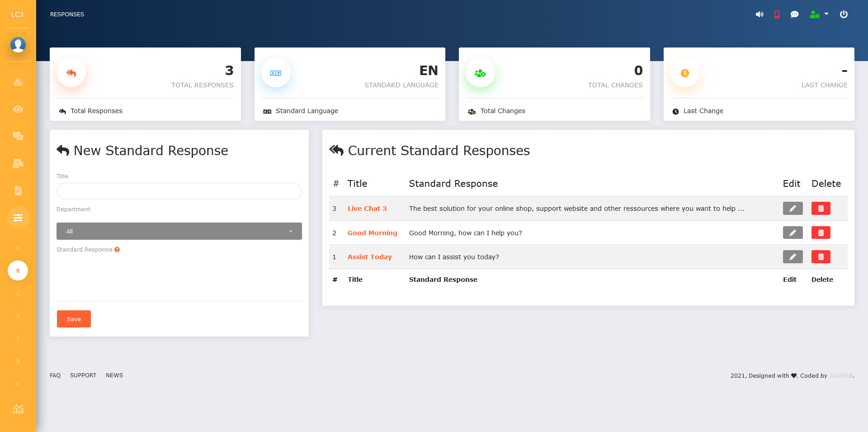The image size is (868, 432).
Task: Open the SUPPORT footer link
Action: (83, 375)
